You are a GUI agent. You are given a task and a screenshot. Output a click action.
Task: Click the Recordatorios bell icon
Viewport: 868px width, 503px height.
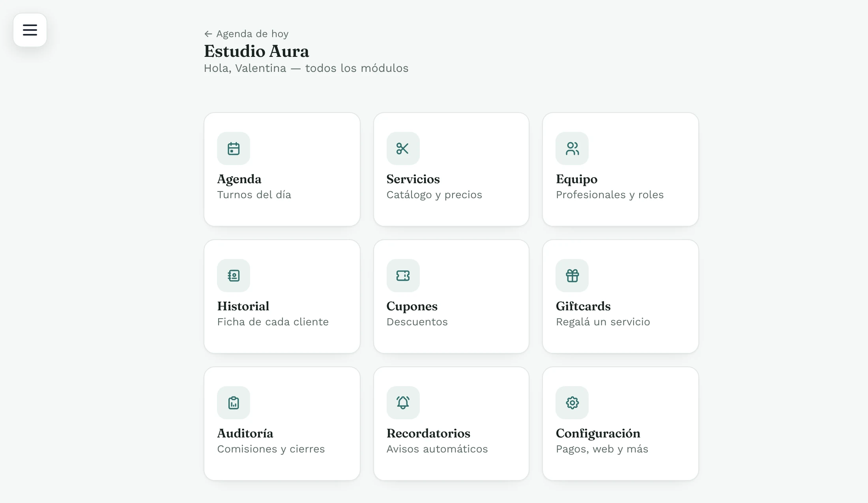(403, 403)
